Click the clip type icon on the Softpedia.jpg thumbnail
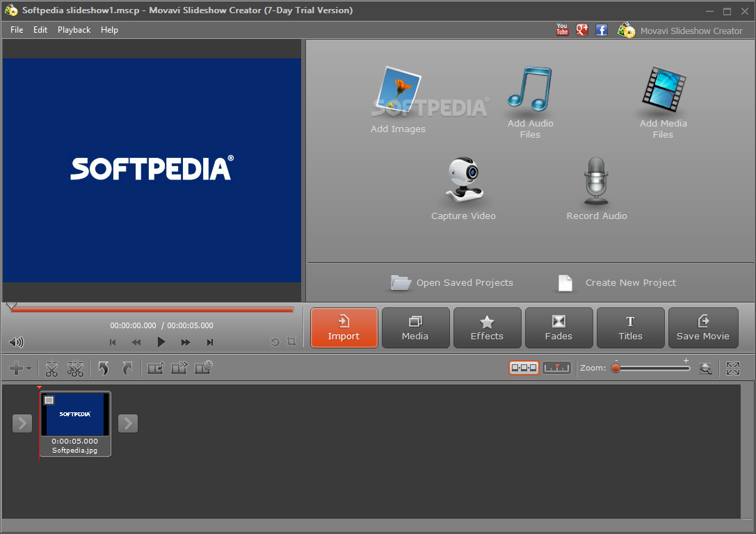The image size is (756, 534). click(49, 400)
